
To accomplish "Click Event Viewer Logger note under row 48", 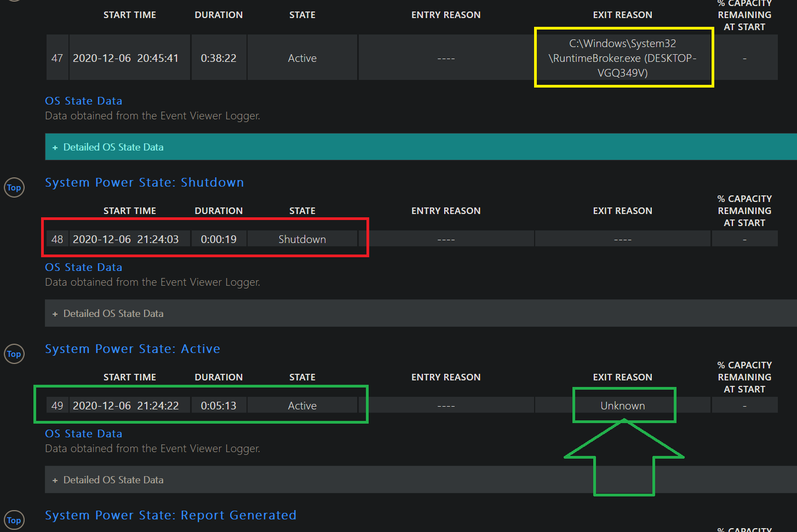I will (153, 282).
